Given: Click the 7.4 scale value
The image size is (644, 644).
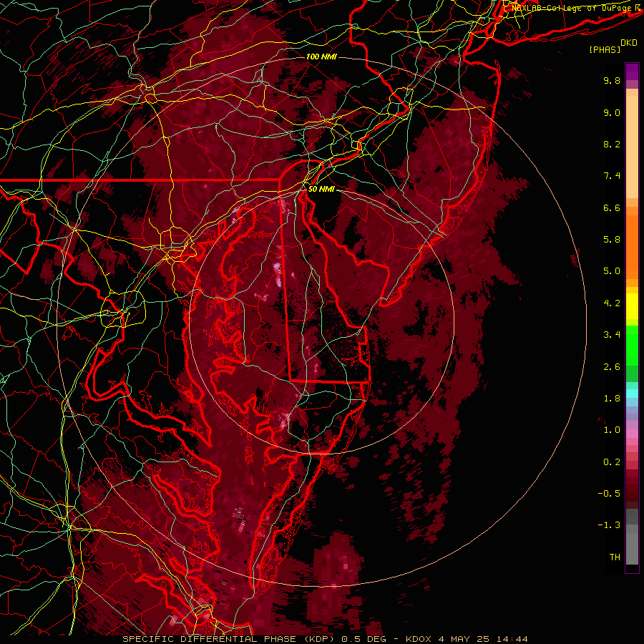Looking at the screenshot, I should (x=612, y=176).
